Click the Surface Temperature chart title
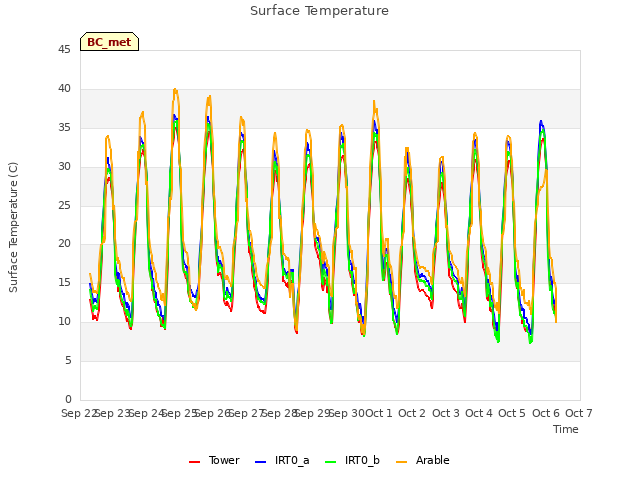The width and height of the screenshot is (640, 480). point(319,11)
